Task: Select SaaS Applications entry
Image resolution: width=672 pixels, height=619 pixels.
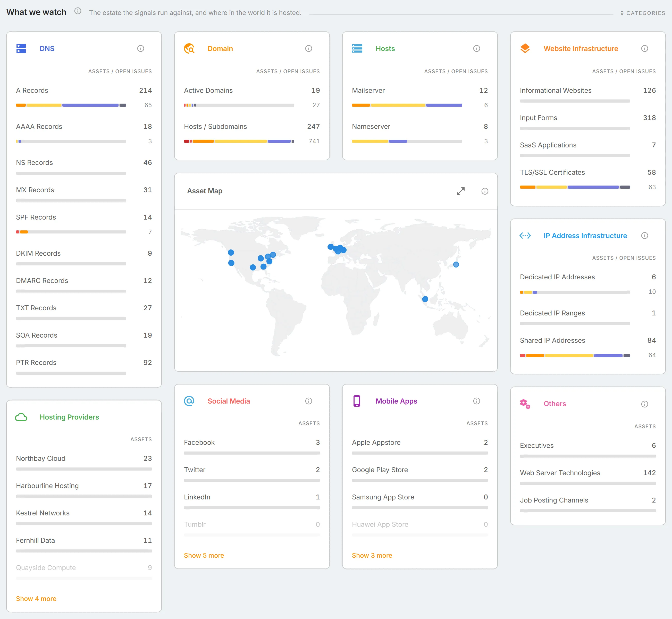Action: point(588,149)
